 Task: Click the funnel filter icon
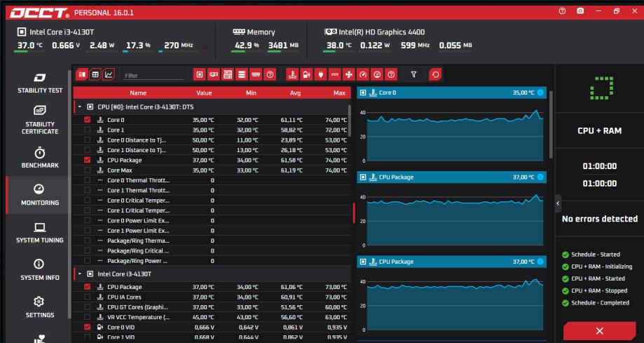(x=413, y=74)
